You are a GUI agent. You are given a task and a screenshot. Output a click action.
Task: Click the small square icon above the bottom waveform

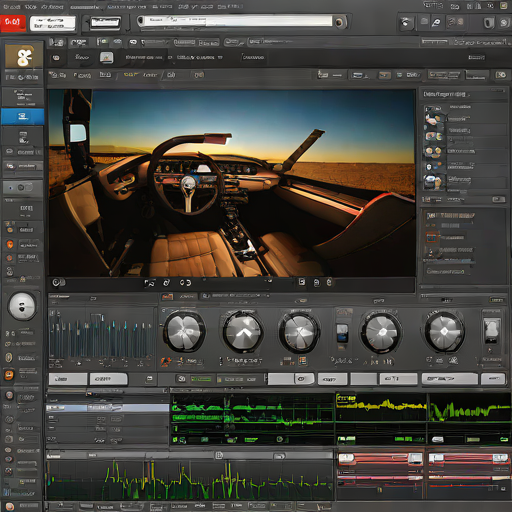(219, 455)
